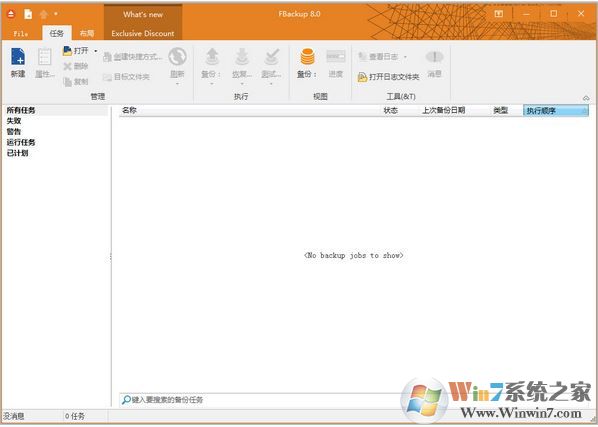The height and width of the screenshot is (427, 598).
Task: Select 失败 (Failed) in sidebar
Action: click(14, 121)
